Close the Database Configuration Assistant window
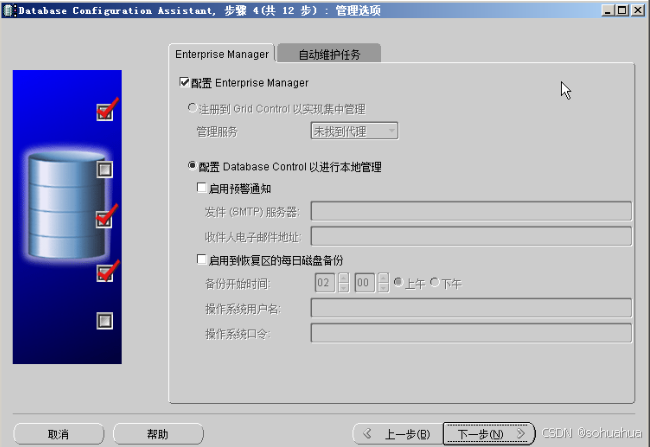 click(638, 10)
